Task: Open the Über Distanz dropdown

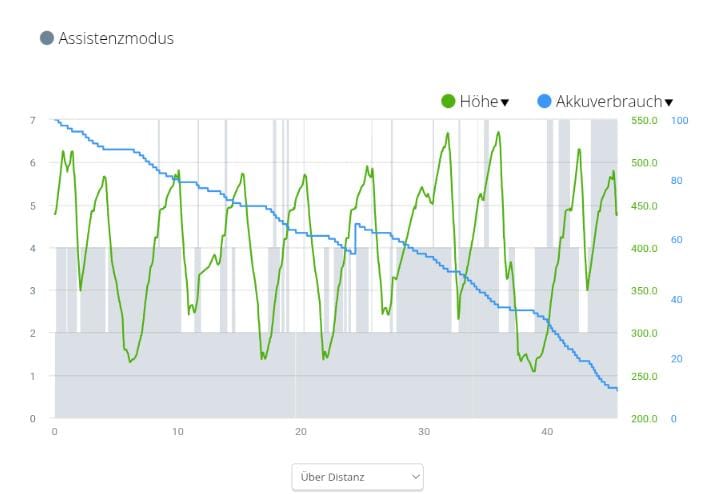Action: [357, 477]
